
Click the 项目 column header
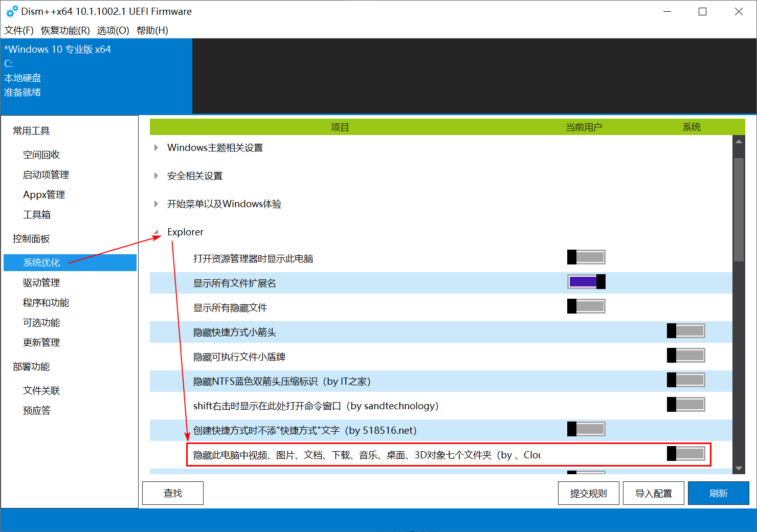coord(340,127)
